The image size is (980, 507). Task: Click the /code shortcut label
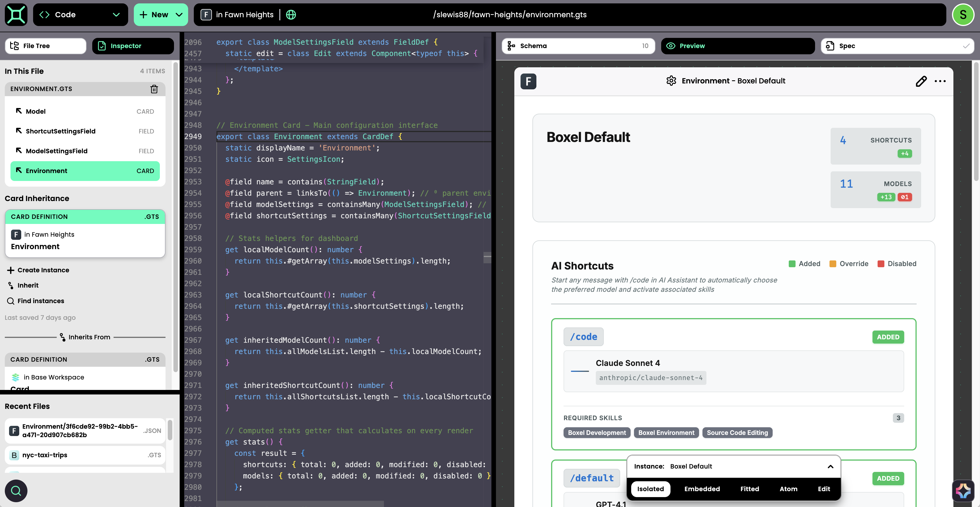pyautogui.click(x=583, y=336)
